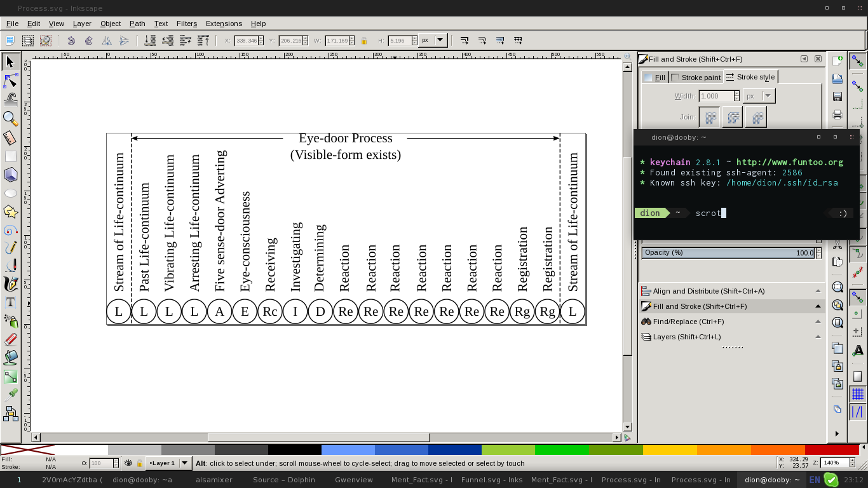Screen dimensions: 868x488
Task: Select the 3D Box tool
Action: (10, 174)
